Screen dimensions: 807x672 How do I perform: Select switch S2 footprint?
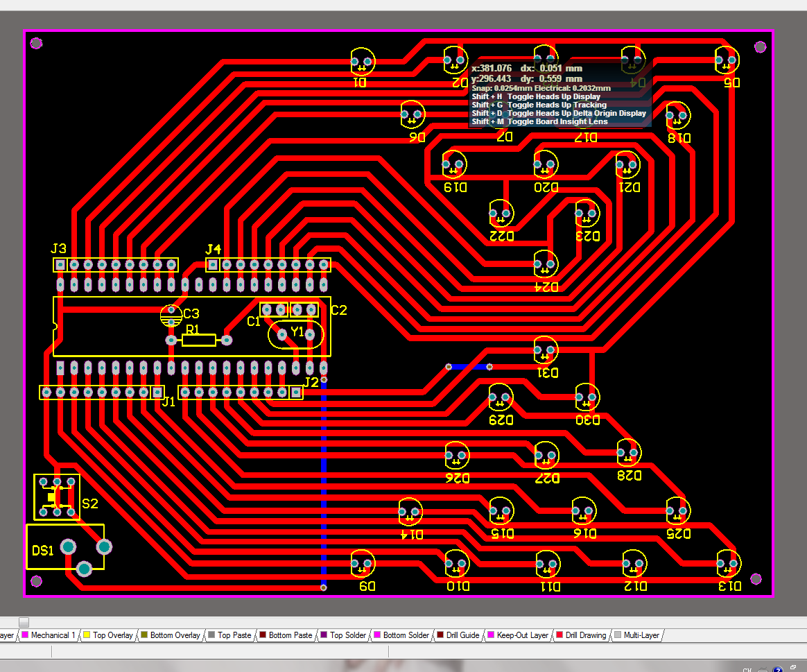pyautogui.click(x=57, y=497)
